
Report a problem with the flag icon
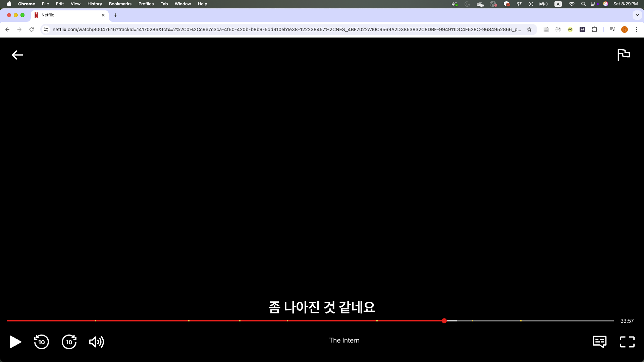[x=624, y=55]
